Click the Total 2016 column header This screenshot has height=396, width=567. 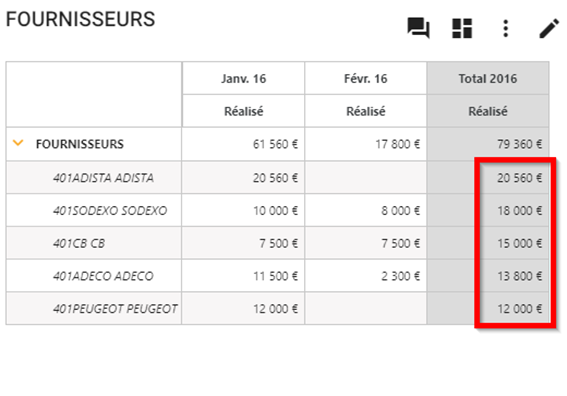tap(488, 78)
